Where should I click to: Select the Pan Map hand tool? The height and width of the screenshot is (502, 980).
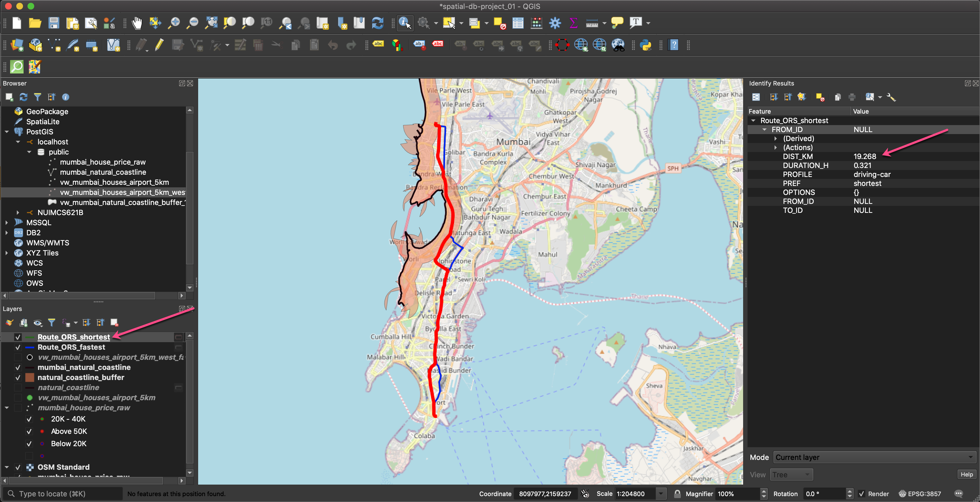click(x=137, y=23)
